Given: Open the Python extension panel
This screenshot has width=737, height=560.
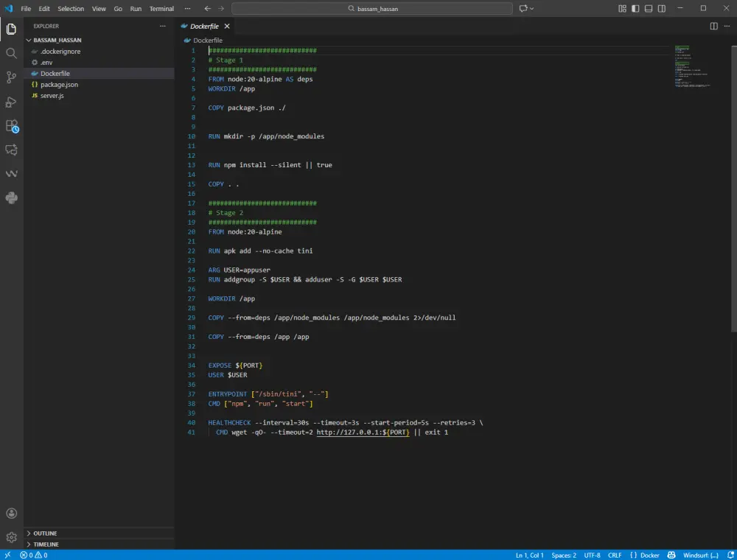Looking at the screenshot, I should 11,197.
